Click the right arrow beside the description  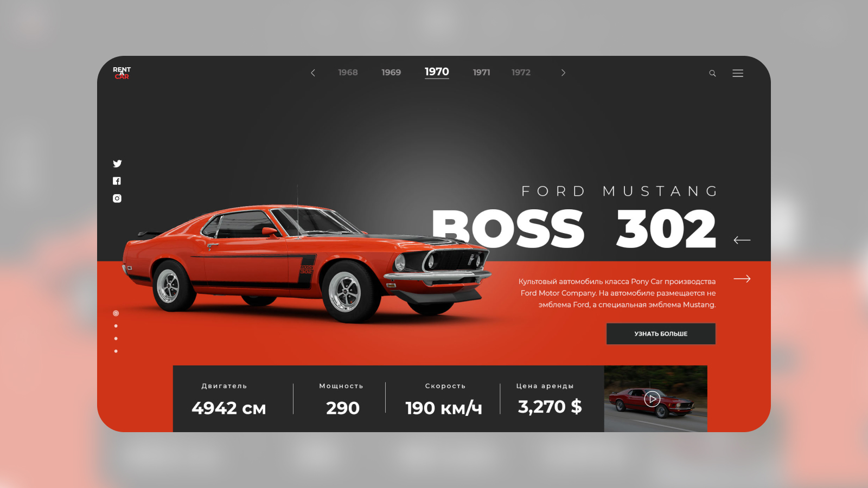pyautogui.click(x=742, y=279)
